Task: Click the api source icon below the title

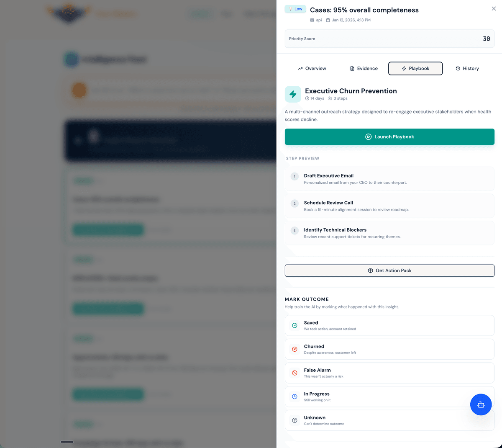Action: [x=312, y=20]
